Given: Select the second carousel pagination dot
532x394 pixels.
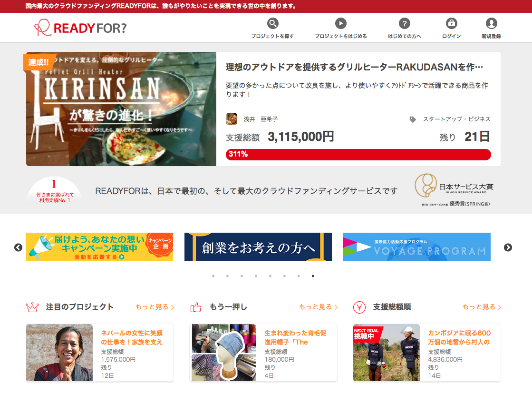Looking at the screenshot, I should (227, 276).
